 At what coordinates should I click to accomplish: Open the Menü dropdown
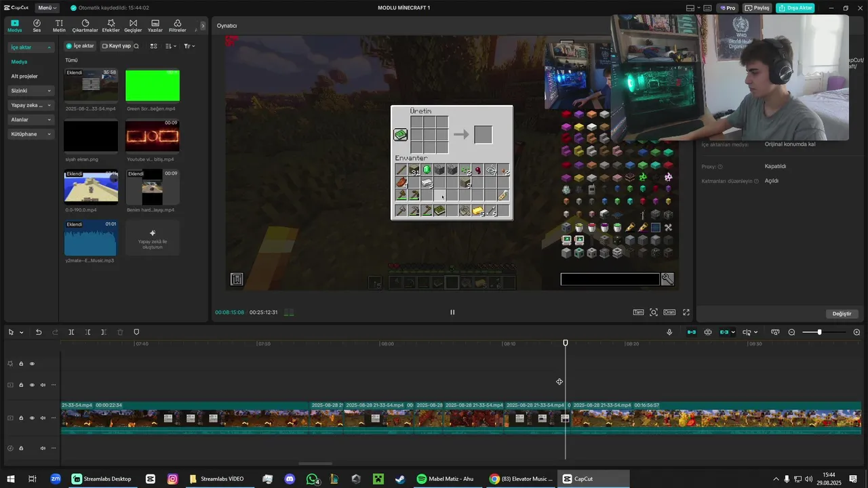coord(47,8)
